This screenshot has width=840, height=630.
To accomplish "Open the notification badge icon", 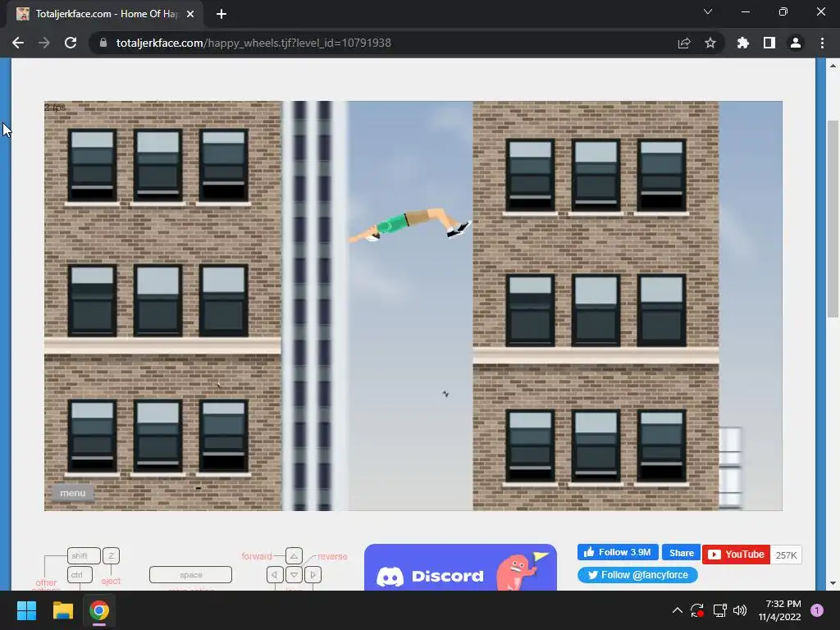I will tap(817, 610).
